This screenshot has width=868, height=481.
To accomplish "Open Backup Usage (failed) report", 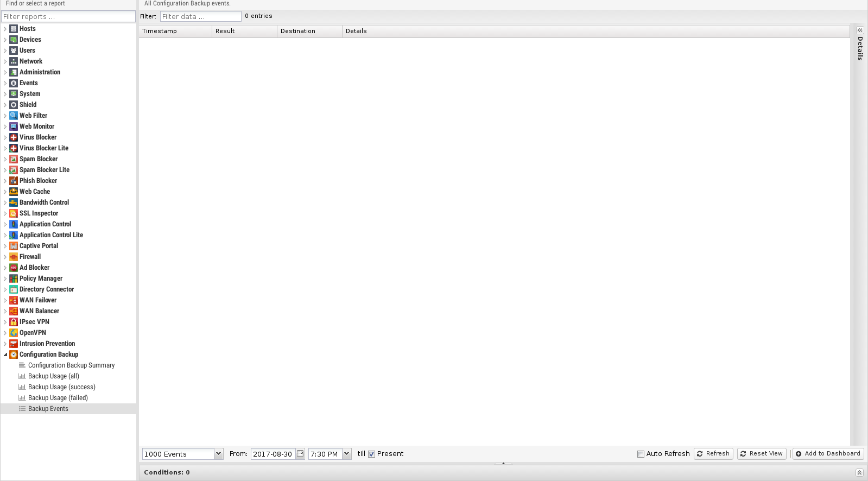I will tap(58, 398).
